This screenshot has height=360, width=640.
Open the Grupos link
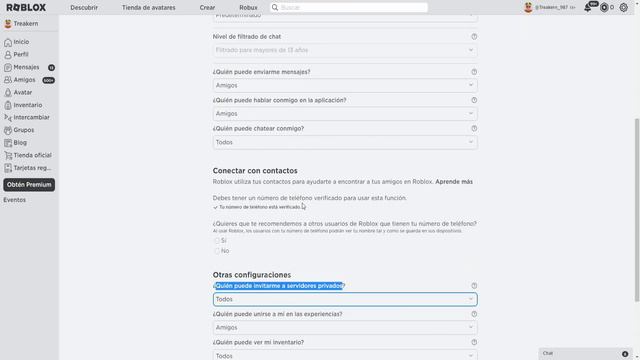(24, 130)
